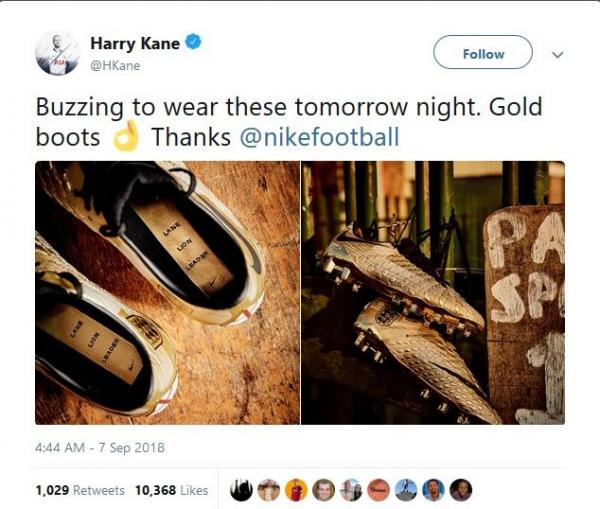Click the yellow-background liker avatar with red shirt
The image size is (600, 509).
pyautogui.click(x=296, y=490)
